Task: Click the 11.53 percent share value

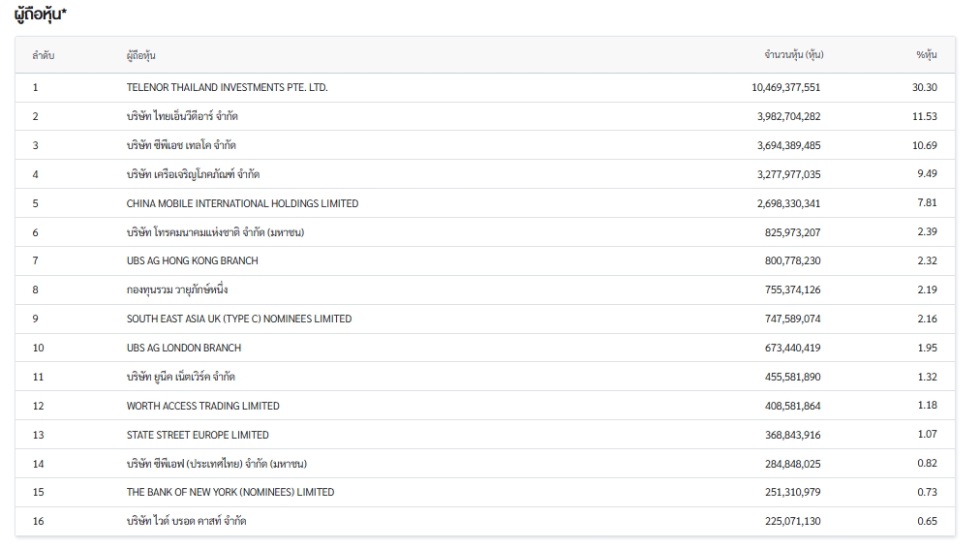Action: 926,116
